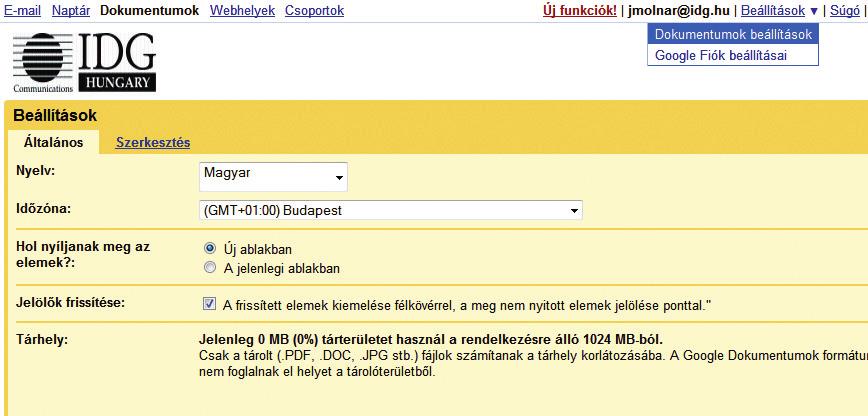Screen dimensions: 868x416
Task: Open the E-mail link
Action: click(x=23, y=11)
